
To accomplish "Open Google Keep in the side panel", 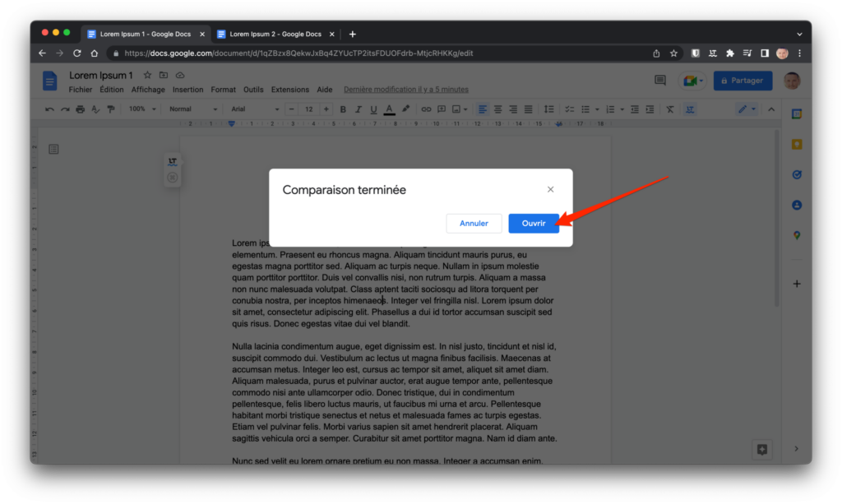I will coord(797,145).
